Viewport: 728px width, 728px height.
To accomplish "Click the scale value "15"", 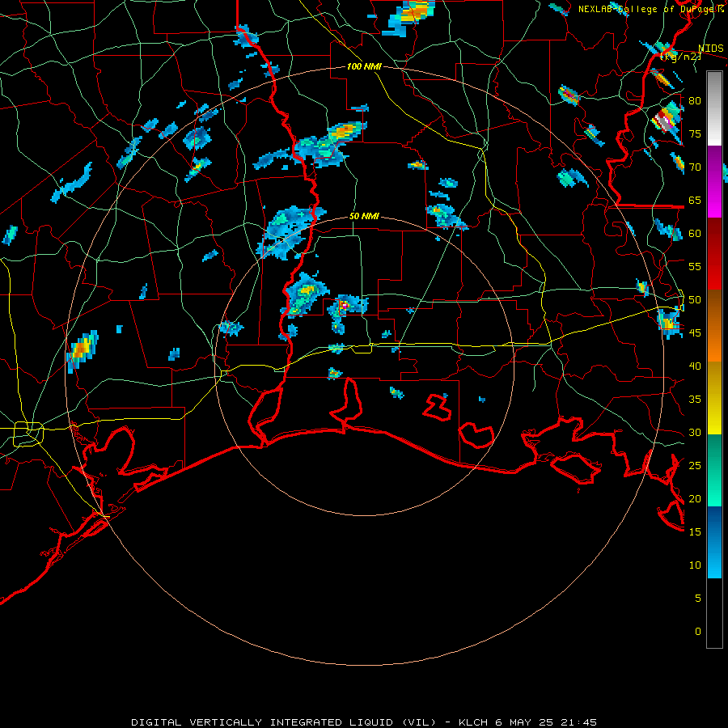I will pyautogui.click(x=695, y=532).
